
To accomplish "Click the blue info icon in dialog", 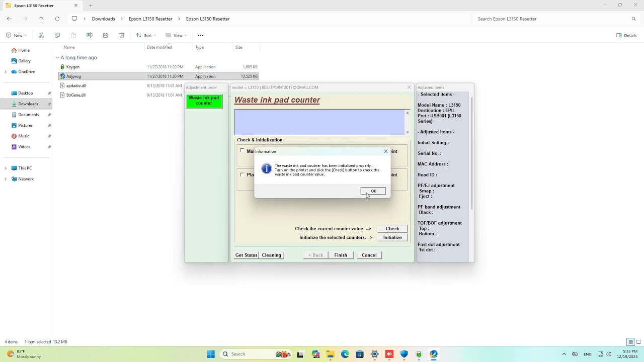I will pyautogui.click(x=267, y=169).
